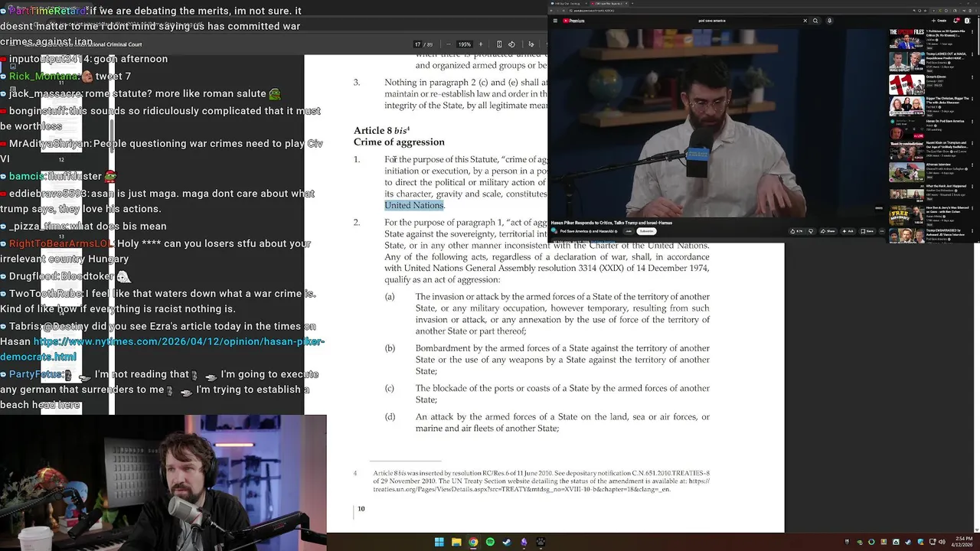Open Steam from the taskbar
The width and height of the screenshot is (980, 551).
(x=507, y=542)
